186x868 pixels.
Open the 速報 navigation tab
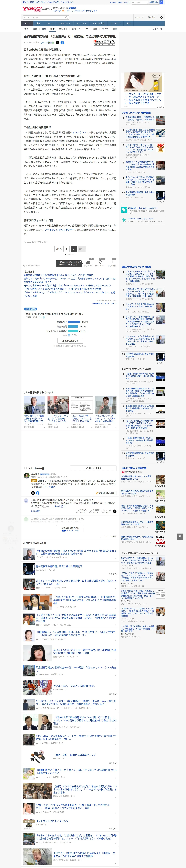[38, 24]
